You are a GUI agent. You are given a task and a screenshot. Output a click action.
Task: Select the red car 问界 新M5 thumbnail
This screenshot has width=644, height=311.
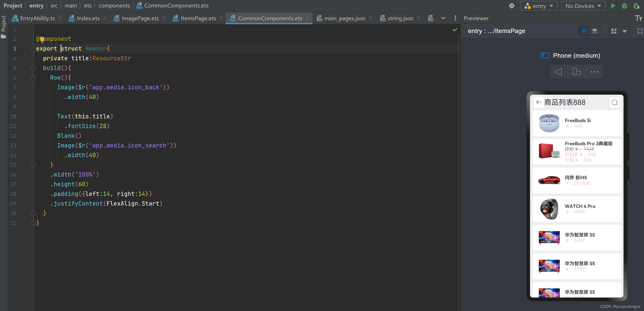(549, 180)
